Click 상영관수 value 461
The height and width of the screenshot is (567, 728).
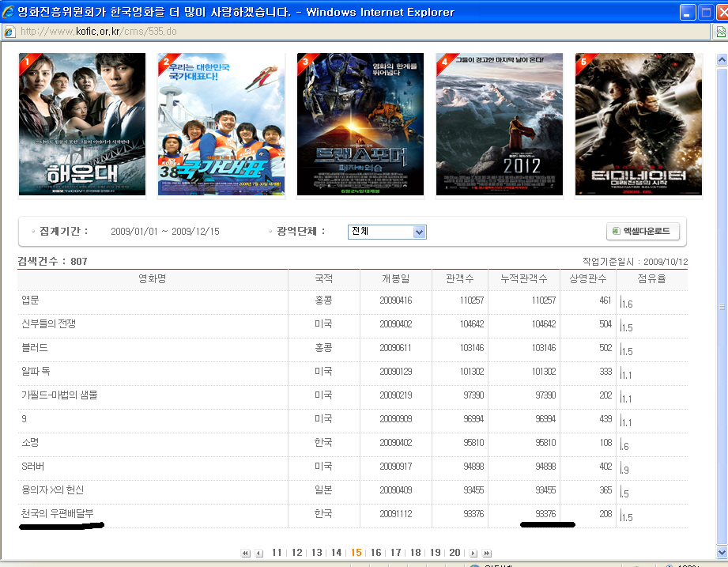click(x=605, y=301)
